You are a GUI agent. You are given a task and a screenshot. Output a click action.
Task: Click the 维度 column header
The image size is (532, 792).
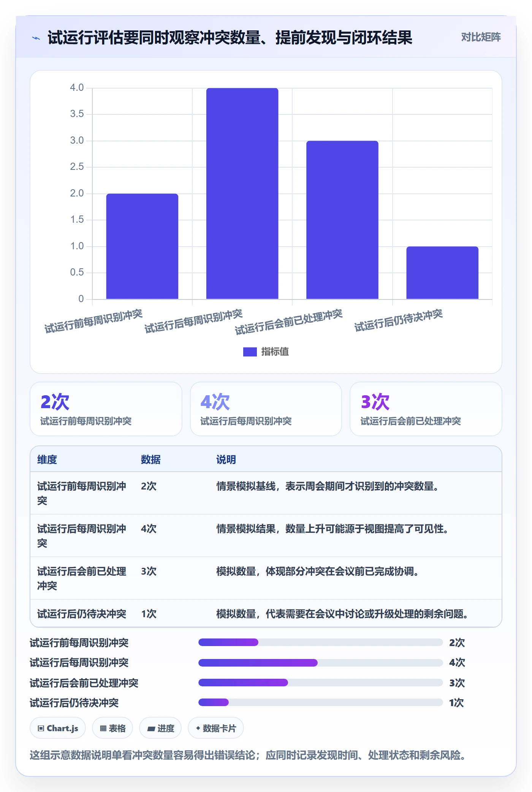[47, 459]
